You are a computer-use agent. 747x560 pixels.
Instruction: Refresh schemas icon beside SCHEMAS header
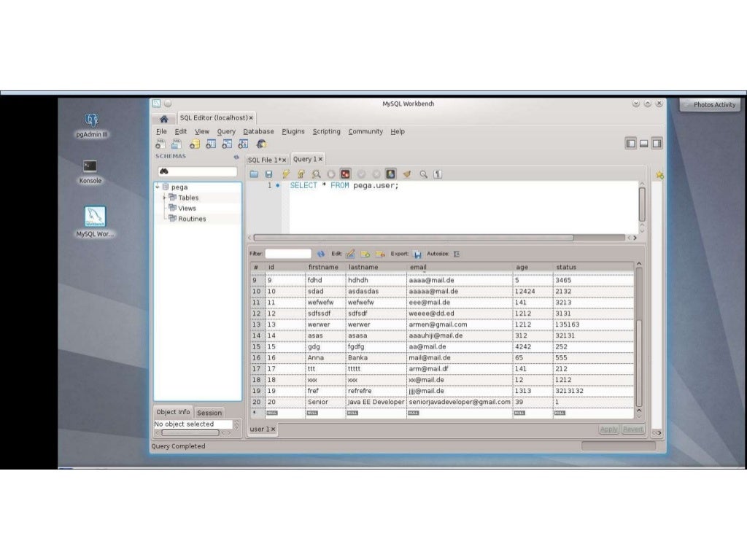(236, 157)
